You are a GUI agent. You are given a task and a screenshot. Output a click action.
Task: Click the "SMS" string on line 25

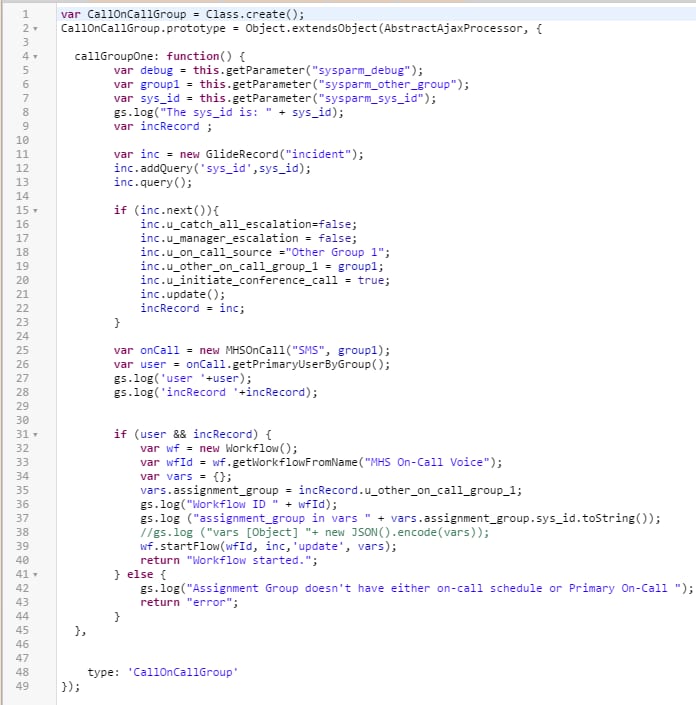click(x=308, y=350)
